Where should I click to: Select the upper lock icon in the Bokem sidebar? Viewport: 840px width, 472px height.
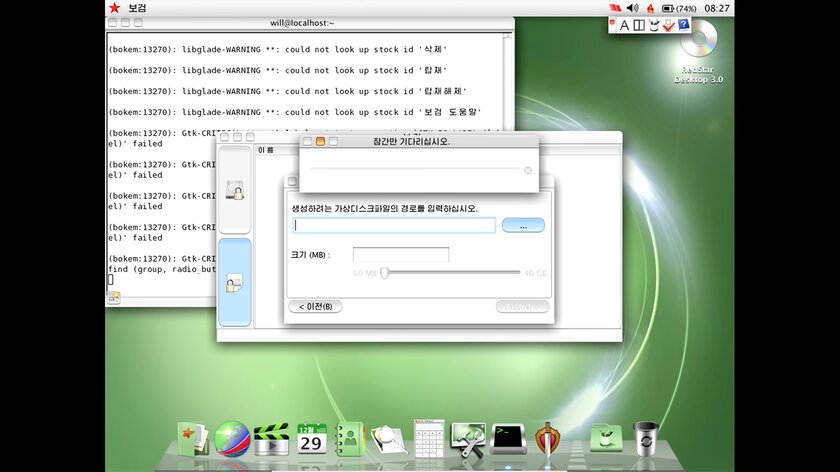(x=235, y=190)
